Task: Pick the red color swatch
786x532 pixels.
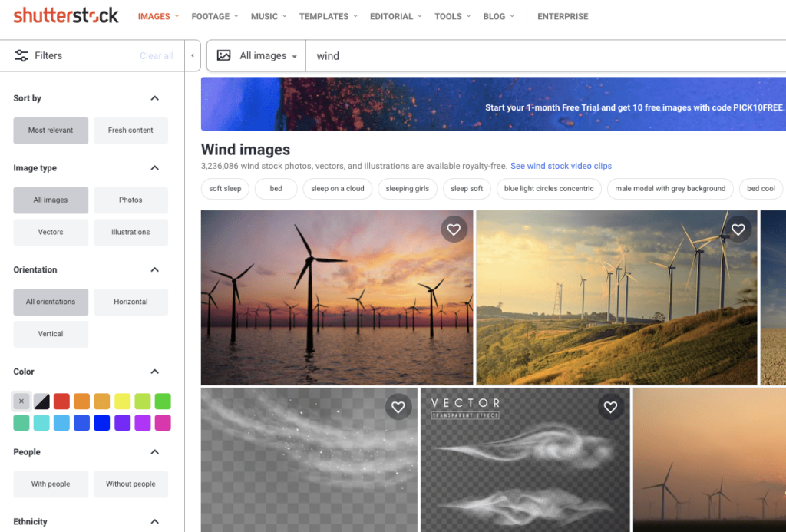Action: point(61,401)
